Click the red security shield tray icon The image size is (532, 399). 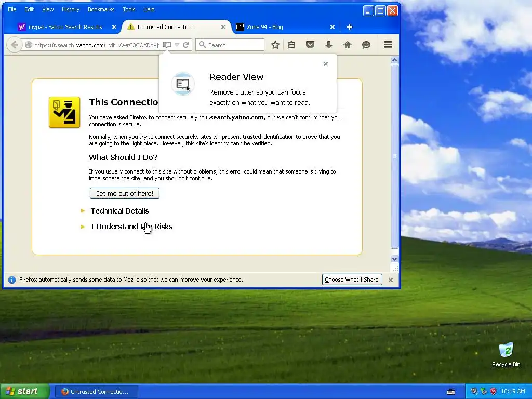(x=494, y=392)
